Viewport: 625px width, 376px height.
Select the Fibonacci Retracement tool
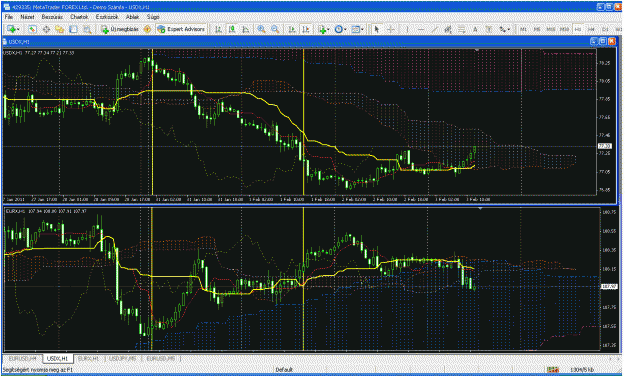tap(461, 29)
